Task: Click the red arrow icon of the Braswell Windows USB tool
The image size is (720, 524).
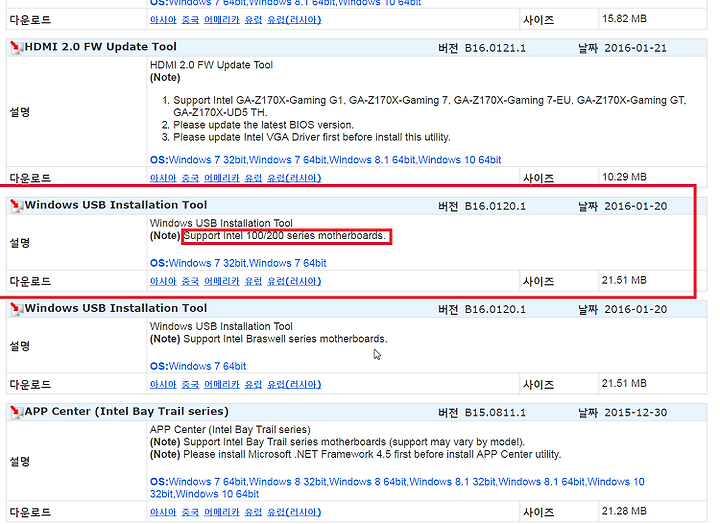Action: coord(17,309)
